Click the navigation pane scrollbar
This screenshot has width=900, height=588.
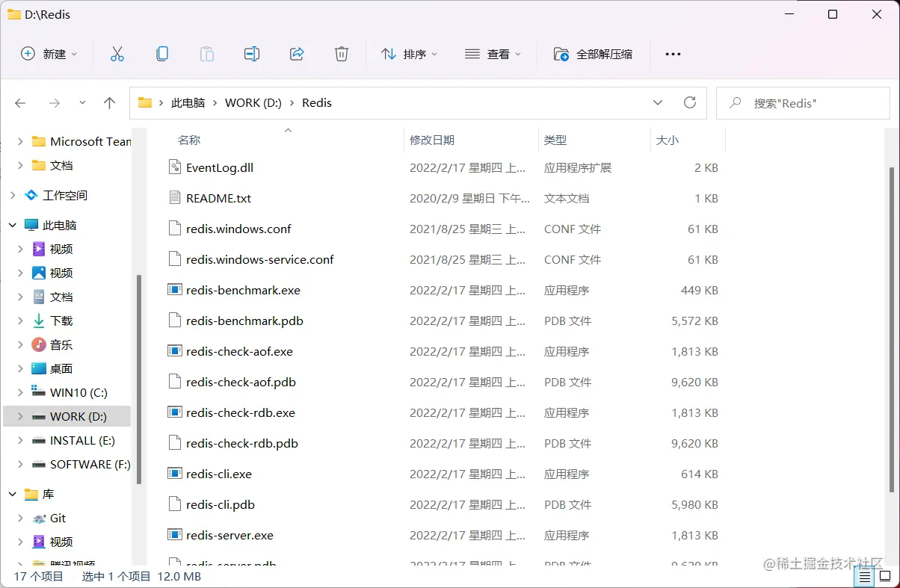click(138, 380)
